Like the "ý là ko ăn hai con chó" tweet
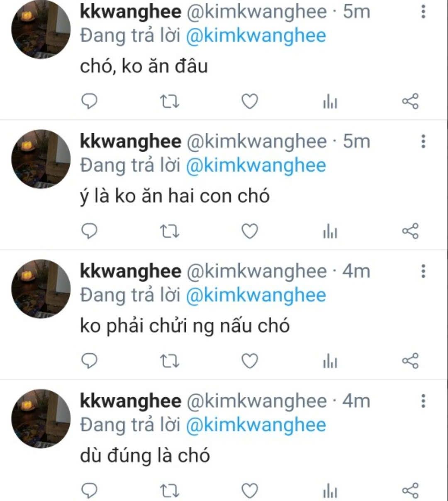 (x=250, y=231)
